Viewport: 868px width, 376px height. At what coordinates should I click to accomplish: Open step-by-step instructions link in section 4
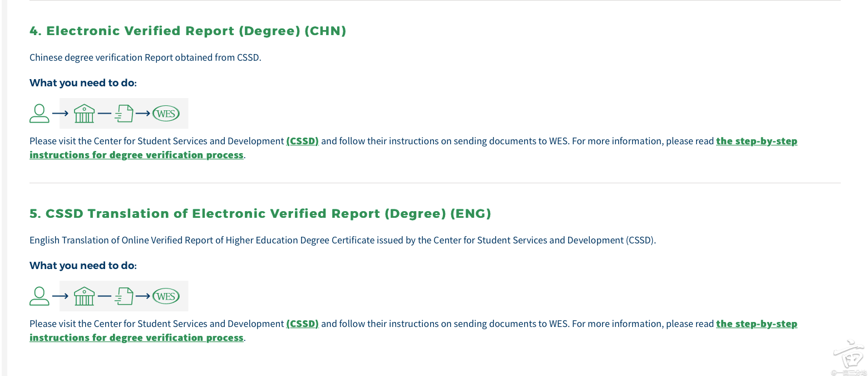[x=756, y=141]
